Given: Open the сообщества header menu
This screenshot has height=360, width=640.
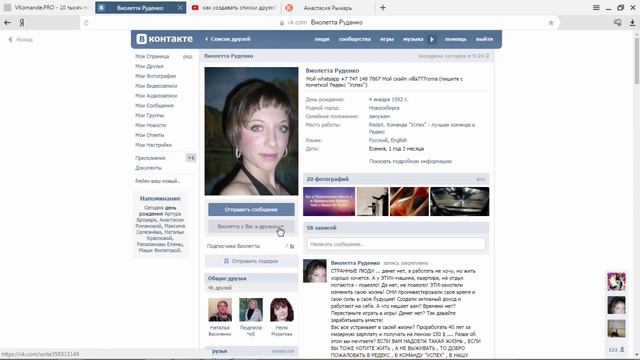Looking at the screenshot, I should click(355, 39).
